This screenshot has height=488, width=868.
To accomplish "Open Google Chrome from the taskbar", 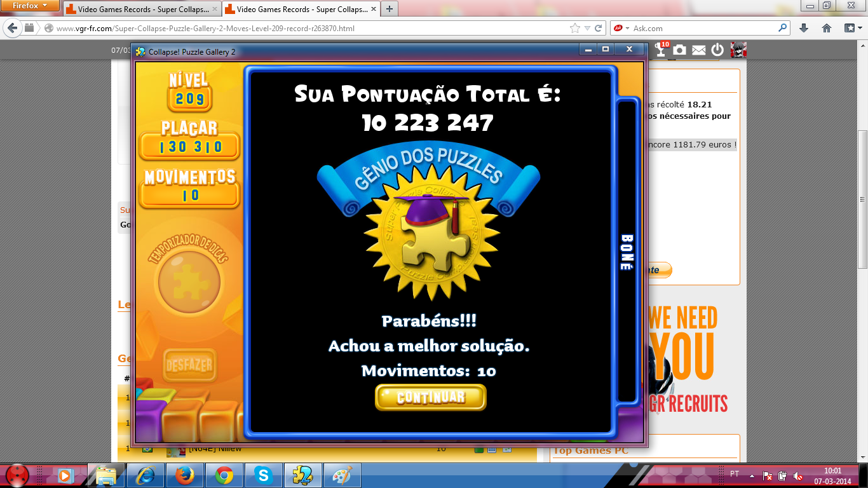I will click(x=224, y=475).
